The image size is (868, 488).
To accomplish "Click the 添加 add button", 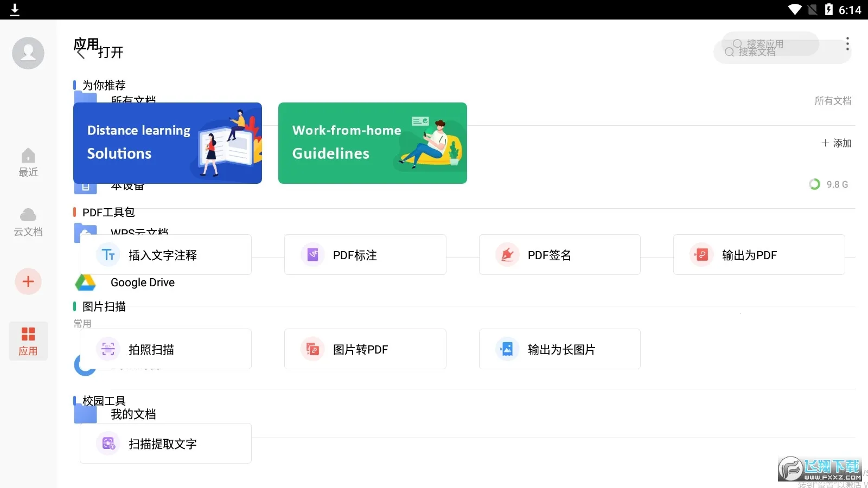I will click(836, 143).
